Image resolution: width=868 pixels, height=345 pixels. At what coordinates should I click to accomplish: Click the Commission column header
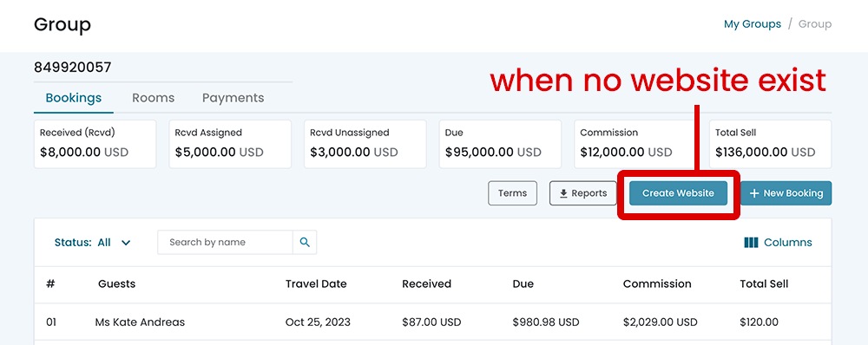[657, 283]
